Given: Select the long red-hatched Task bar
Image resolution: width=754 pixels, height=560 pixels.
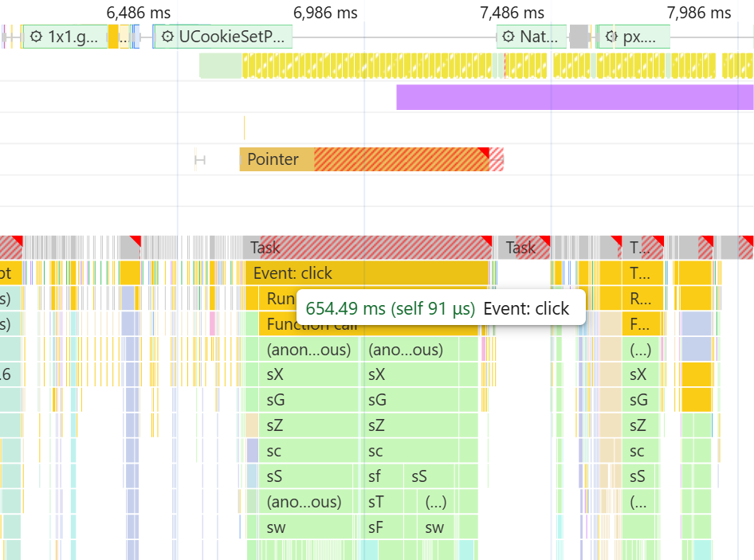Looking at the screenshot, I should tap(368, 248).
